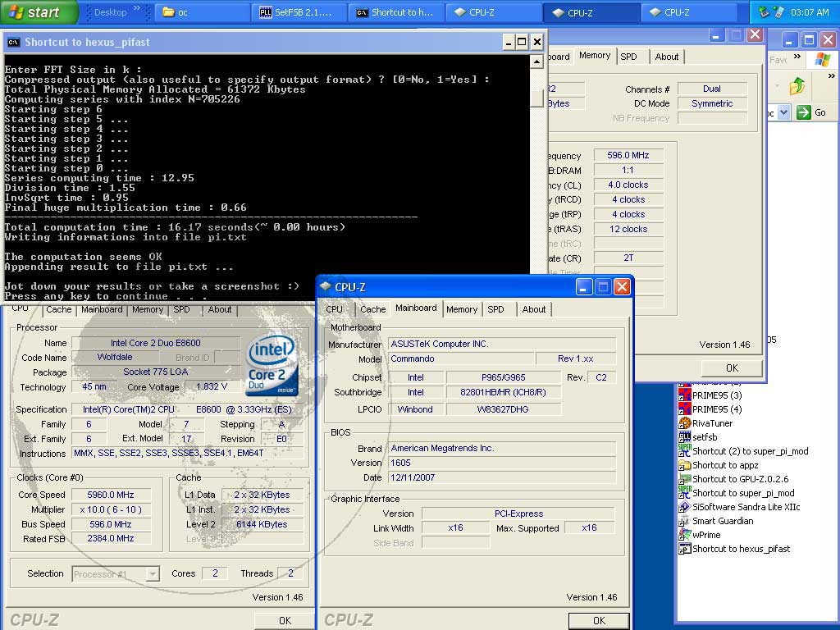Click the Desktop toolbar label in taskbar

click(x=110, y=12)
